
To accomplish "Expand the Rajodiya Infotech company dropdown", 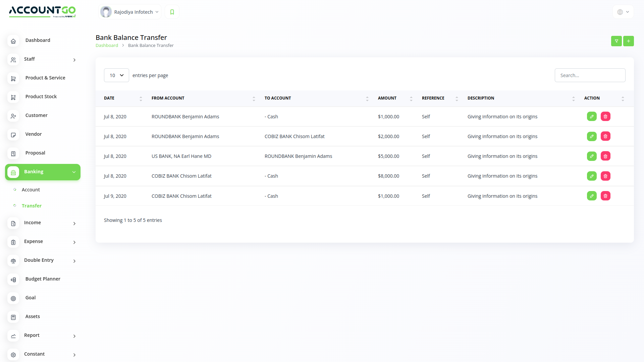I will pos(129,12).
